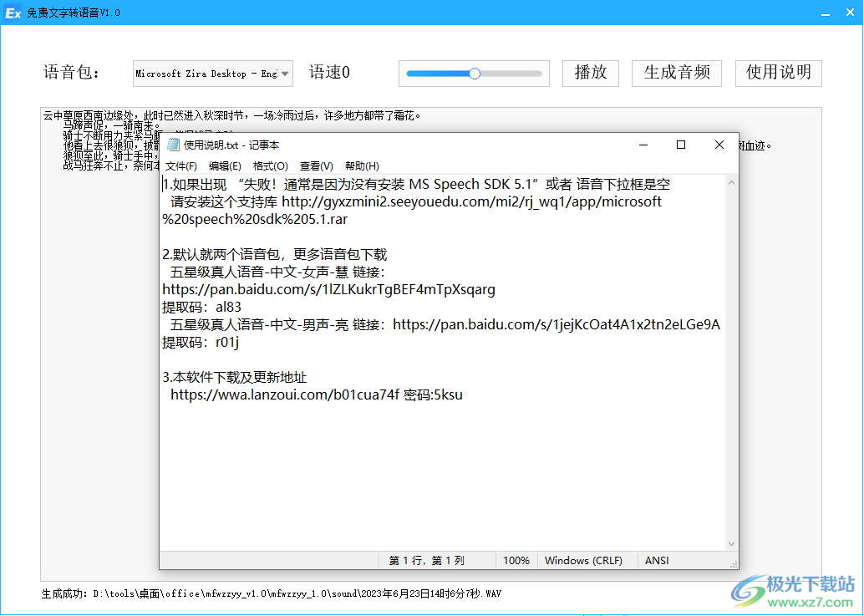
Task: Open the 格式(O) menu in Notepad
Action: [x=270, y=165]
